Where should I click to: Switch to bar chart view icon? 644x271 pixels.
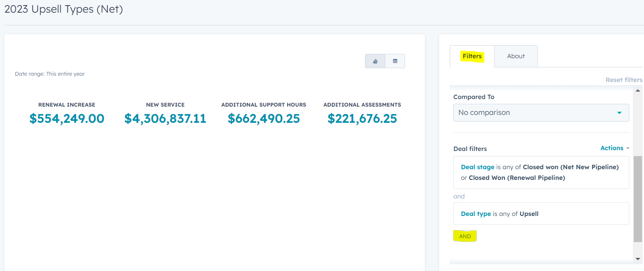(375, 61)
